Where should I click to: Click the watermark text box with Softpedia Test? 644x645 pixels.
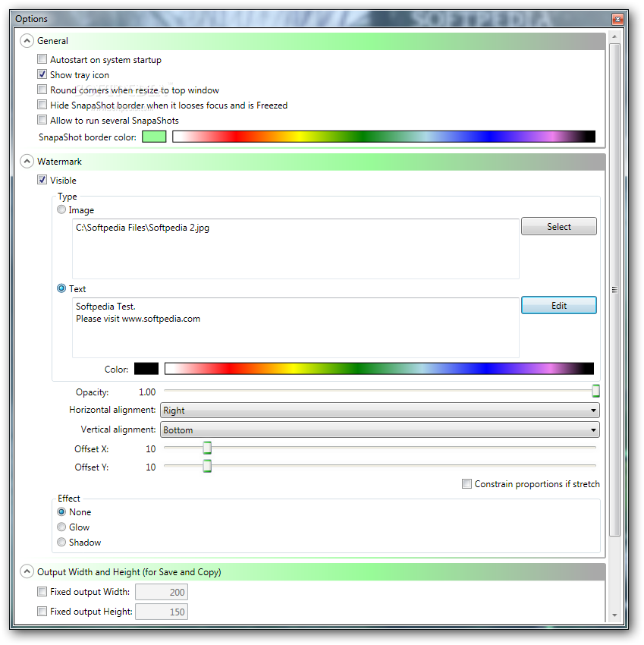296,329
